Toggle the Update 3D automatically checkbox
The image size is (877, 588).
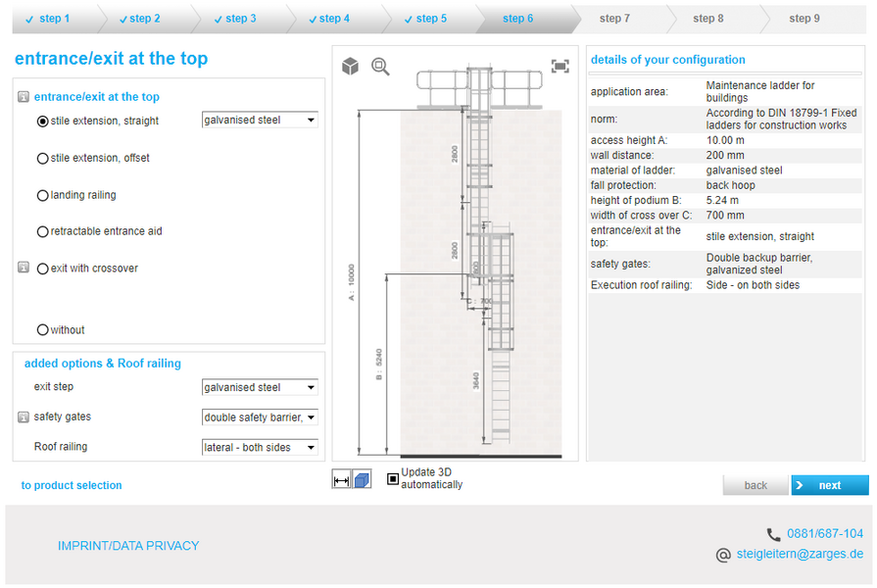pyautogui.click(x=393, y=479)
